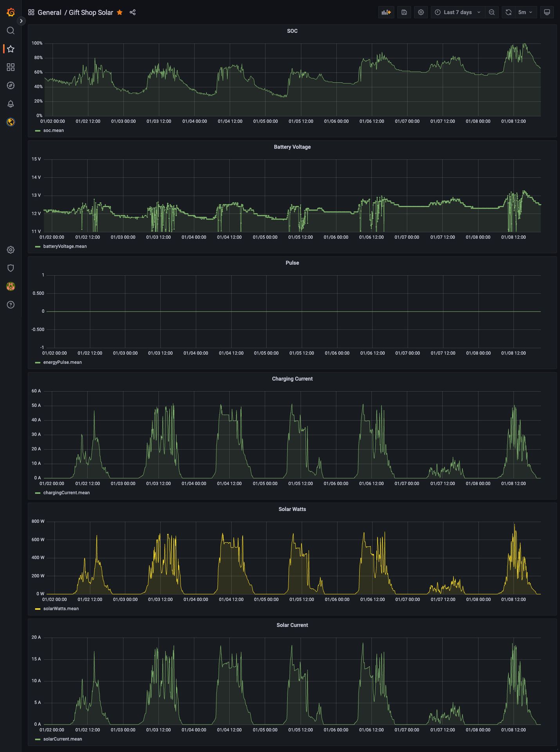
Task: Open dashboard settings gear in top bar
Action: 421,12
